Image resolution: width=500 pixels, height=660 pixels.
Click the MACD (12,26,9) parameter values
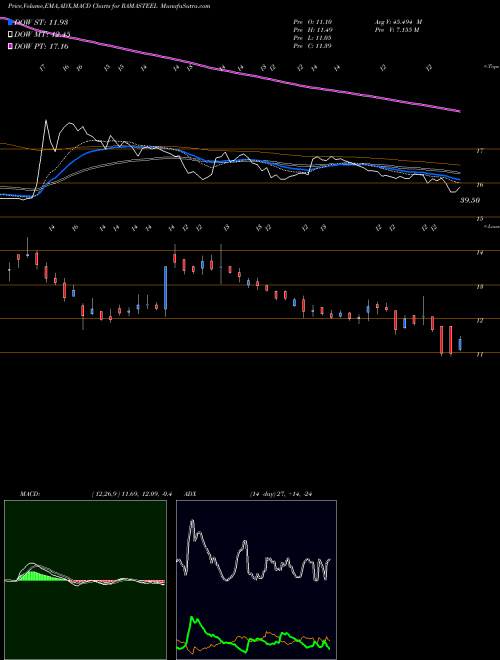132,494
